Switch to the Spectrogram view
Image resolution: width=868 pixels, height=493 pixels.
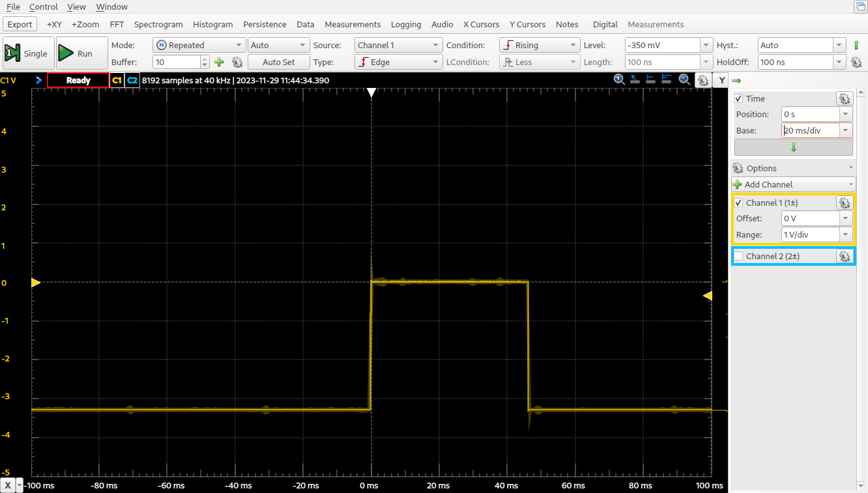(x=158, y=24)
